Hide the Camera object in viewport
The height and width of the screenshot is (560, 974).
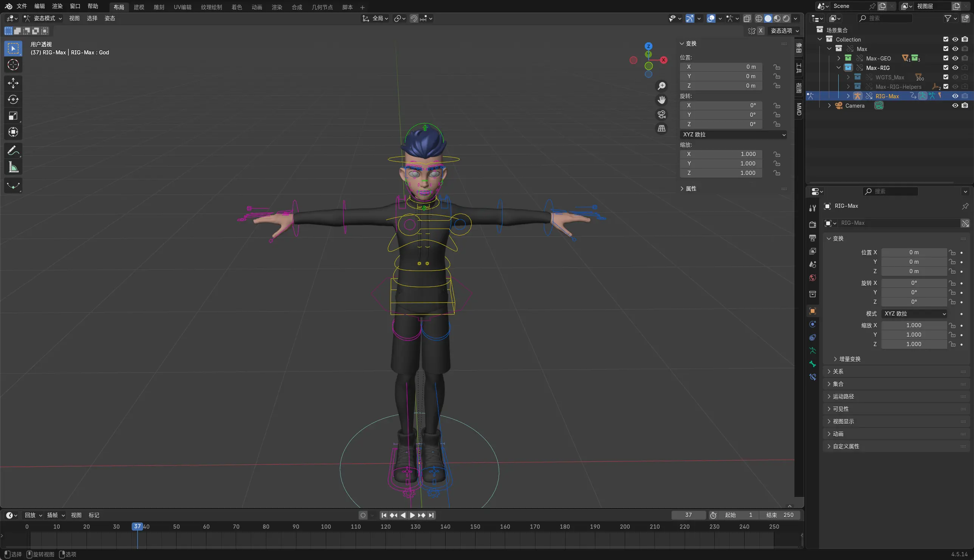point(955,105)
